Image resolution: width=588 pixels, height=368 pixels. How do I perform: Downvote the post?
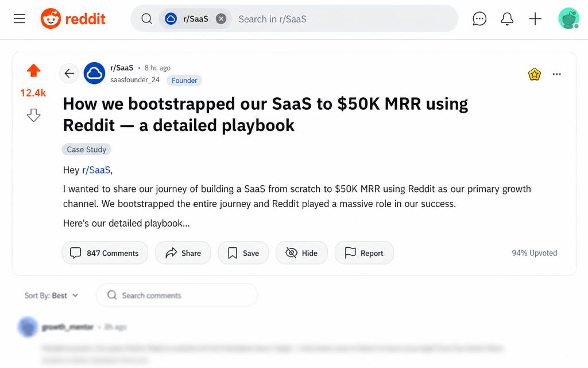pyautogui.click(x=34, y=115)
